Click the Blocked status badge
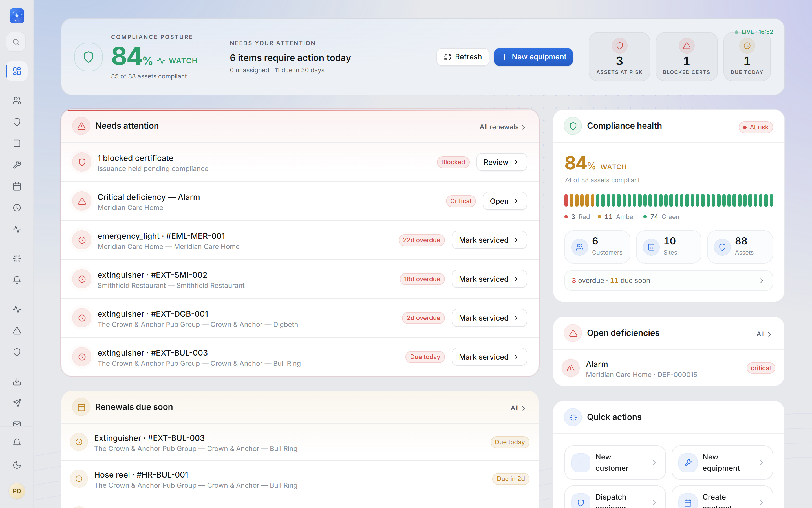This screenshot has width=812, height=508. pos(453,162)
